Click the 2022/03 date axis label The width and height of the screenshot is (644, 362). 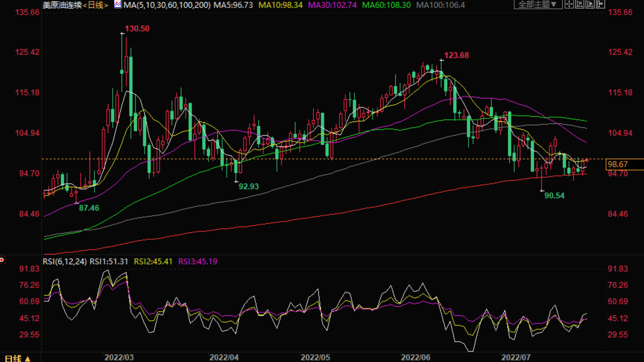pyautogui.click(x=119, y=357)
